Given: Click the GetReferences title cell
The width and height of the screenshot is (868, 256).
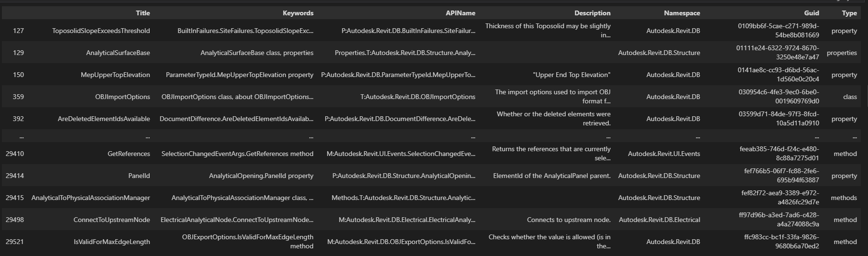Looking at the screenshot, I should click(x=129, y=154).
